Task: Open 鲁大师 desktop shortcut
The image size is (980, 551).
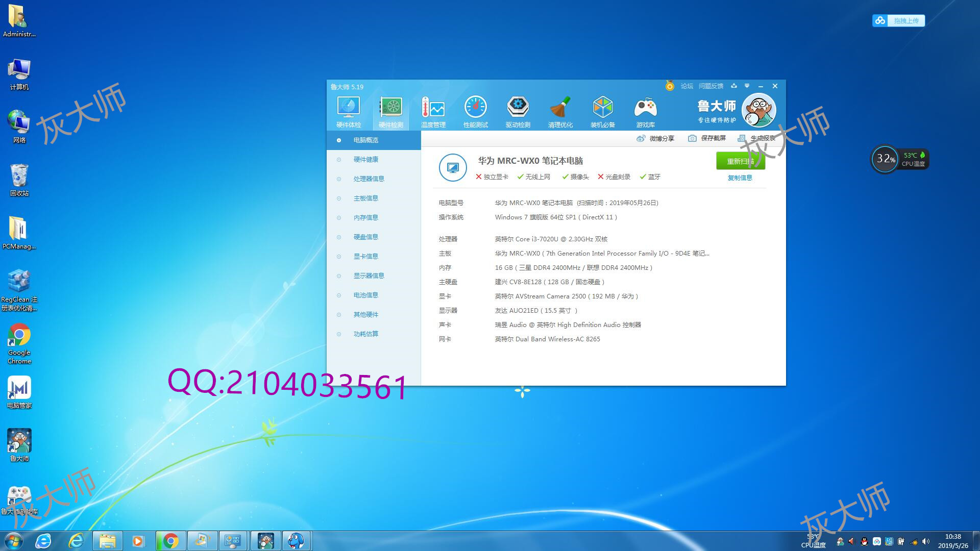Action: pyautogui.click(x=19, y=445)
